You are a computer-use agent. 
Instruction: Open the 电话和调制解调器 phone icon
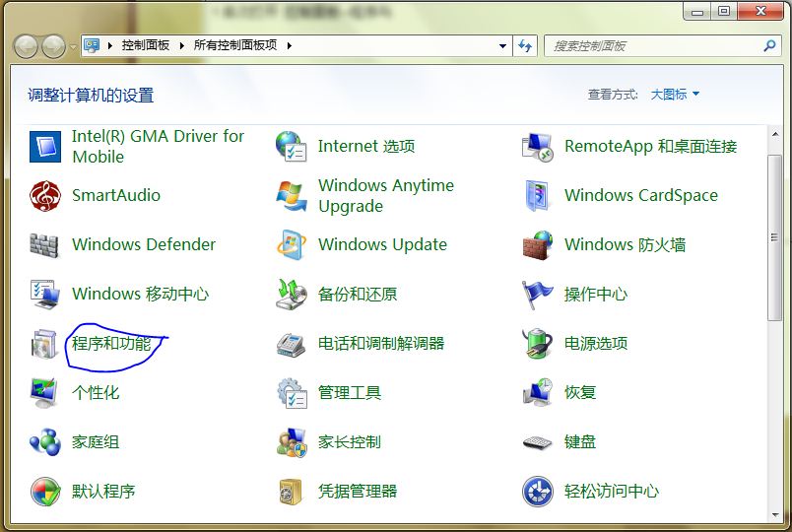point(292,344)
